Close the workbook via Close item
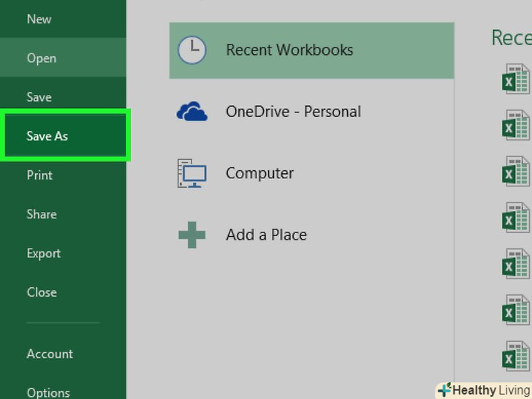Screen dimensions: 532x399 coord(42,292)
